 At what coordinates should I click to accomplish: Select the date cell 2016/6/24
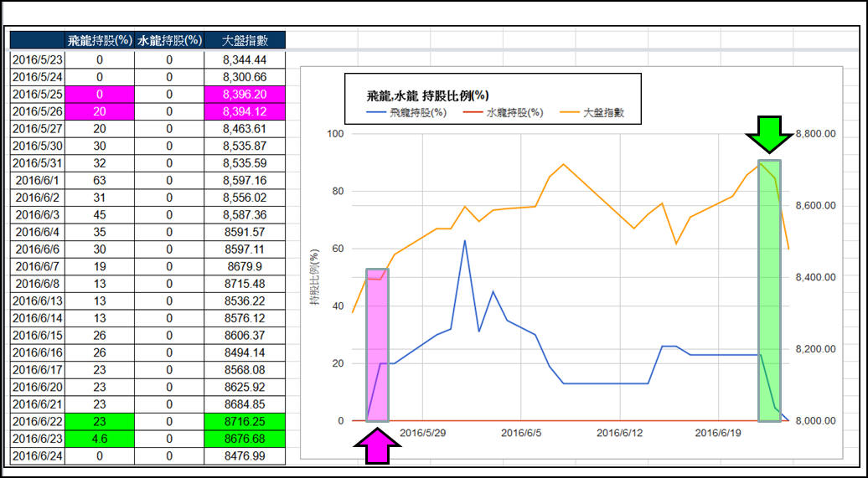click(x=38, y=456)
